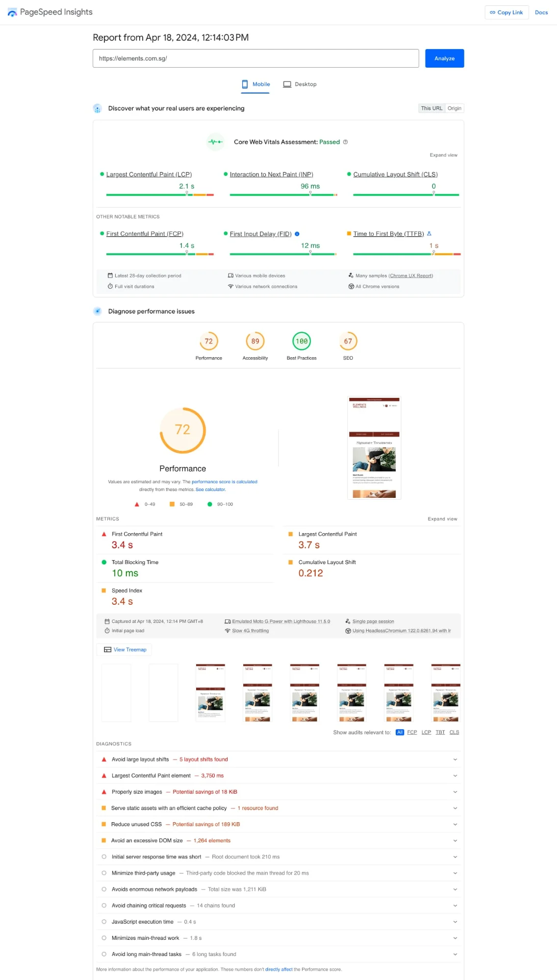Click the mobile phone icon in Mobile tab
Screen dimensions: 557x980
(x=245, y=84)
